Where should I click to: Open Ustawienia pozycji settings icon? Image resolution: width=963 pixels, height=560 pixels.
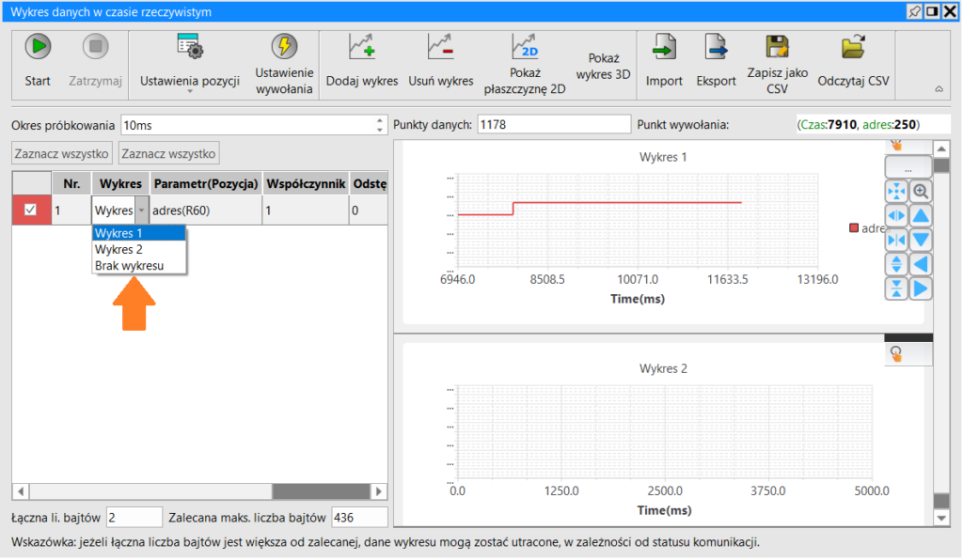tap(189, 47)
